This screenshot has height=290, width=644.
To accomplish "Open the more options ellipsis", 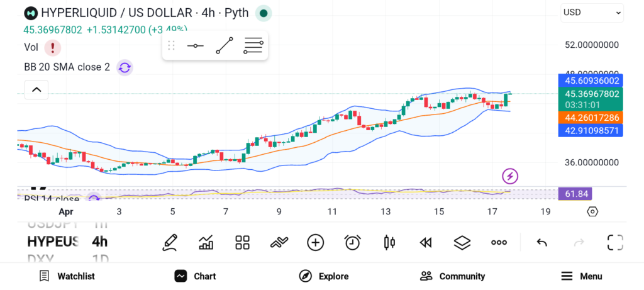I will [499, 242].
